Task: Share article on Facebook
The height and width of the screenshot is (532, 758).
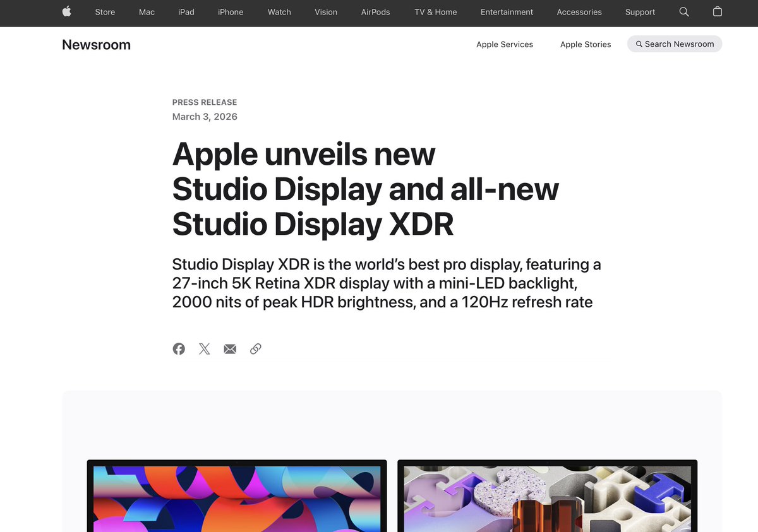Action: 179,349
